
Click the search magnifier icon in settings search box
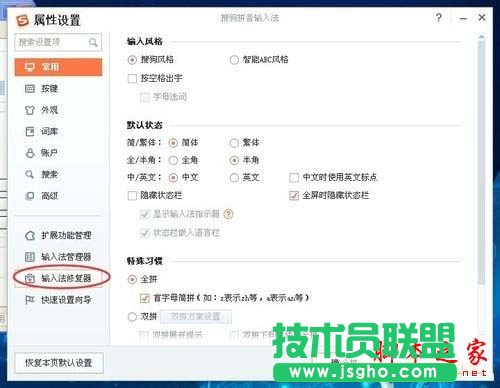click(93, 42)
